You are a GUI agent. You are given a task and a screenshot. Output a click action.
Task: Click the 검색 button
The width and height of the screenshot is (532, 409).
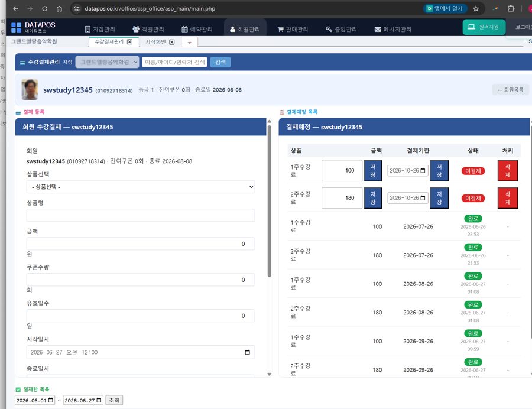(x=220, y=62)
